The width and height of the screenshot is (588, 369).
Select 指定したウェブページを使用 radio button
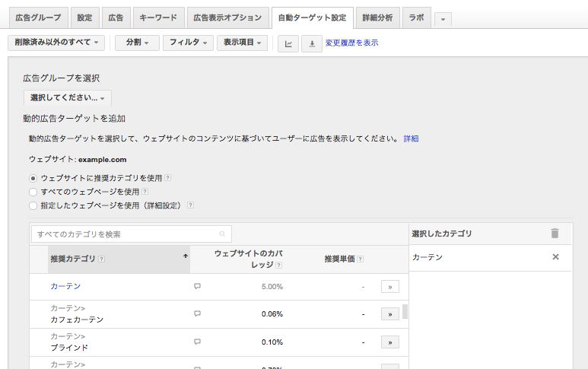pyautogui.click(x=33, y=205)
